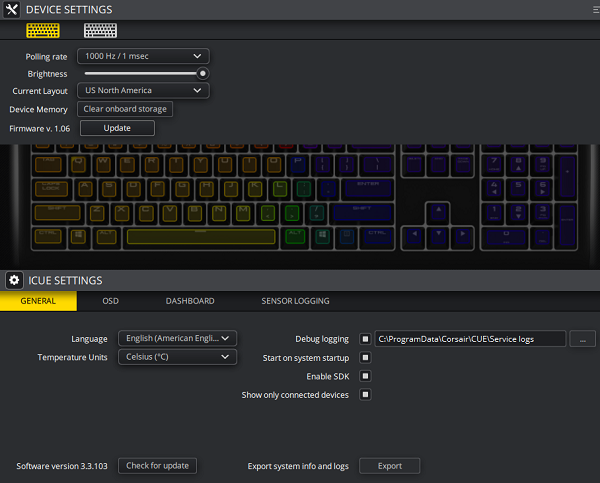The height and width of the screenshot is (483, 600).
Task: Toggle Start on system startup checkbox
Action: click(365, 357)
